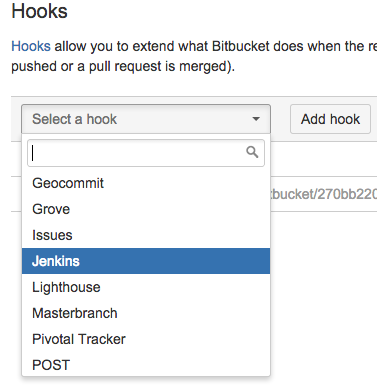Choose the Lighthouse hook
Viewport: 377px width, 386px height.
coord(146,287)
